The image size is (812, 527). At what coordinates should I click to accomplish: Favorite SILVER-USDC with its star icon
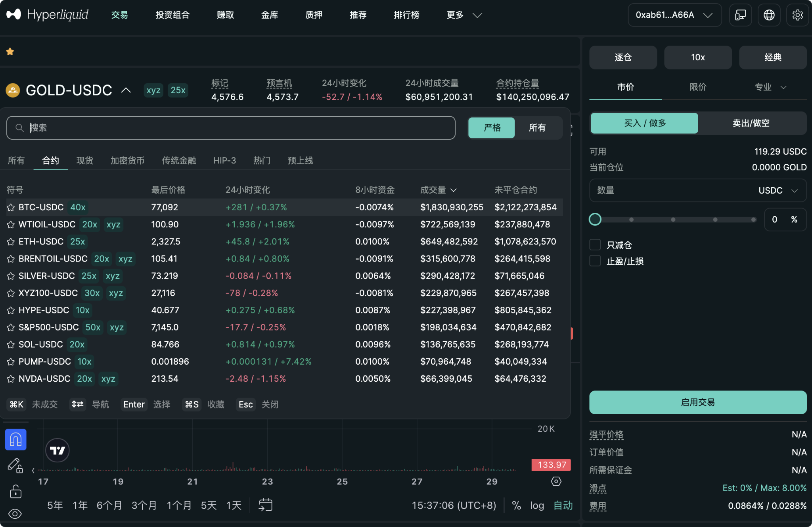[x=11, y=276]
